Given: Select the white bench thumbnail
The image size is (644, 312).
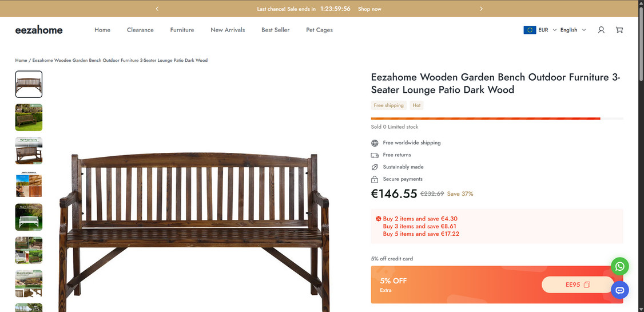Looking at the screenshot, I should point(29,217).
